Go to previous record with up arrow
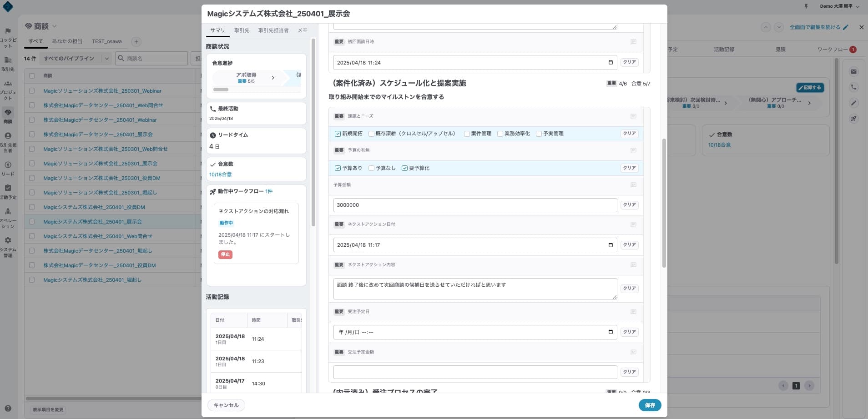The image size is (868, 419). (766, 27)
